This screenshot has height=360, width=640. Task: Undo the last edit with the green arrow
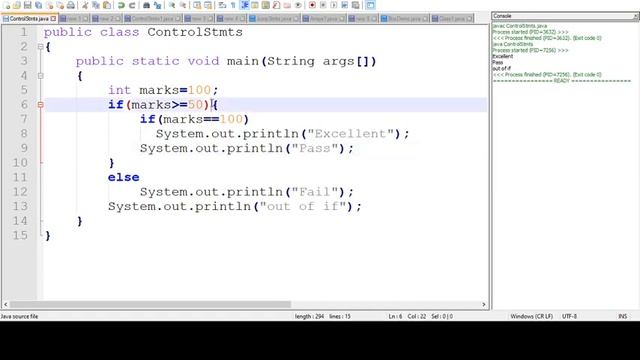click(x=121, y=5)
